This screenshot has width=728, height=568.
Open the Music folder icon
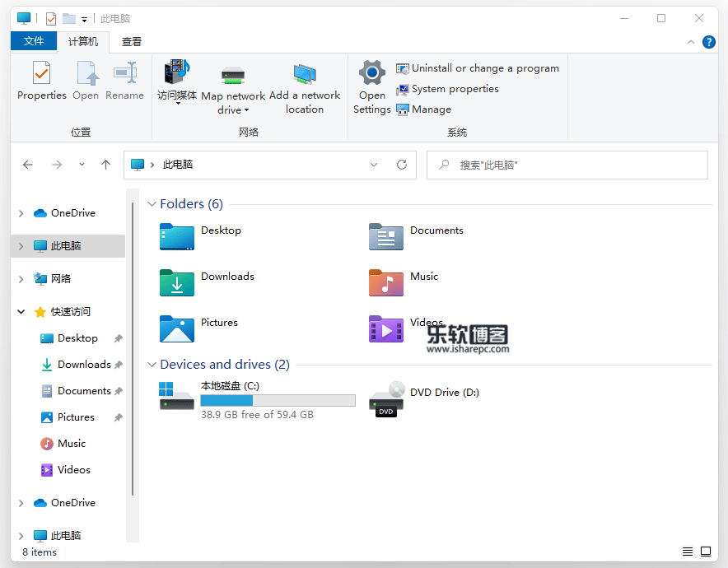coord(386,283)
